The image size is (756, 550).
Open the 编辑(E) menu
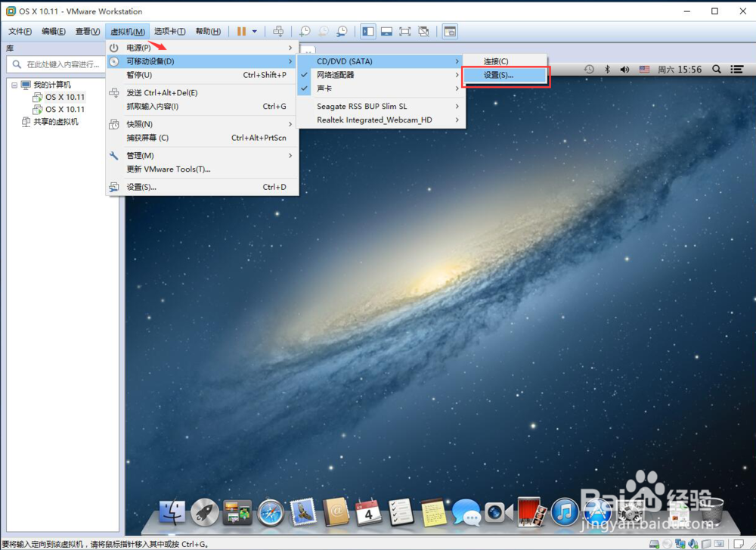tap(54, 31)
